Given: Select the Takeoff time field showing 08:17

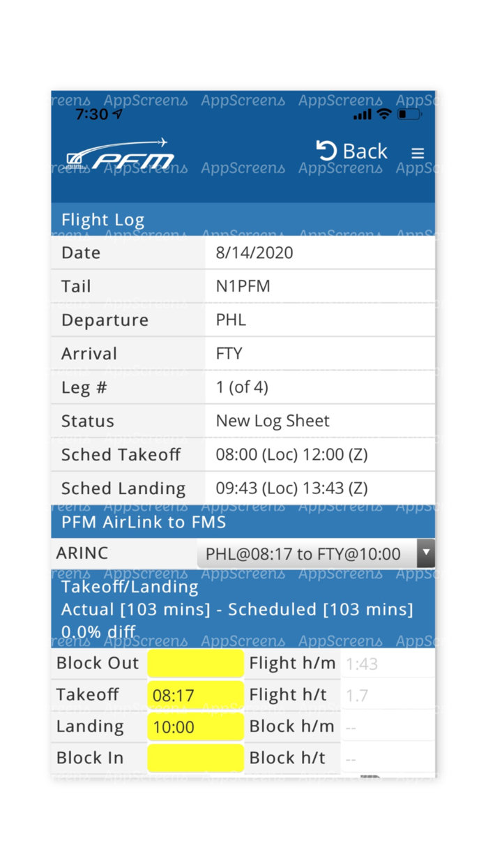Looking at the screenshot, I should pos(195,695).
